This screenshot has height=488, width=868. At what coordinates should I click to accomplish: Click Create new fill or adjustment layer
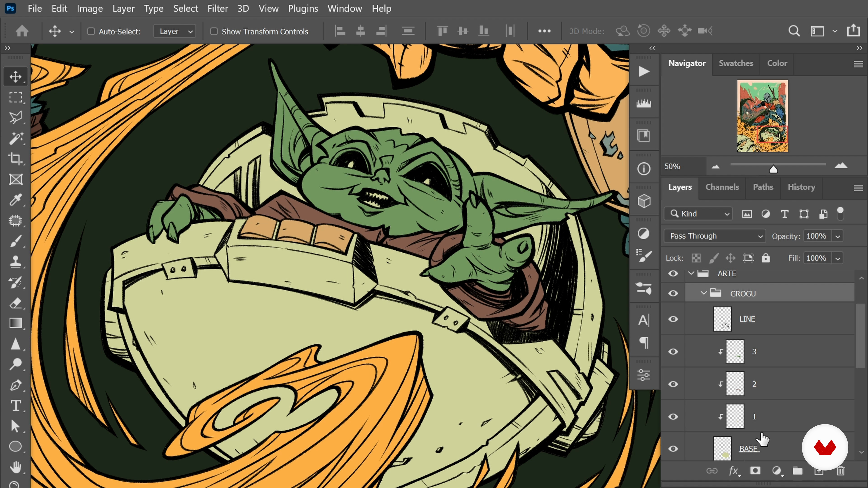[777, 471]
